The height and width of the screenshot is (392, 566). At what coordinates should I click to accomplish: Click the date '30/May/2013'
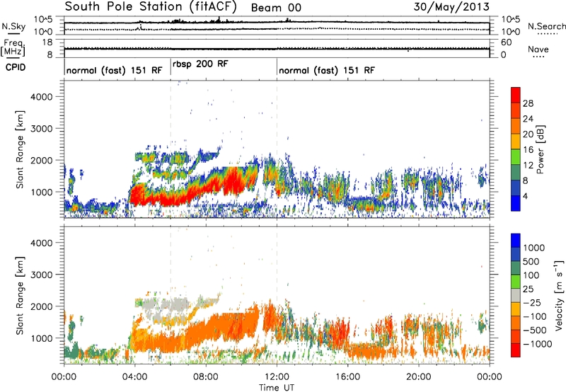pyautogui.click(x=451, y=7)
